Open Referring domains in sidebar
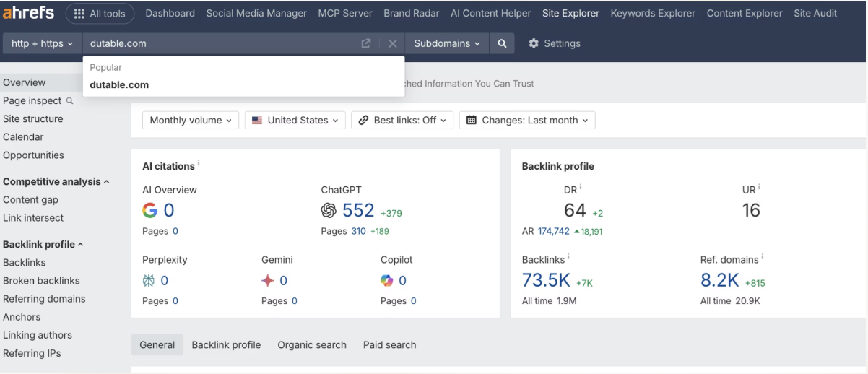The width and height of the screenshot is (868, 374). [x=44, y=298]
